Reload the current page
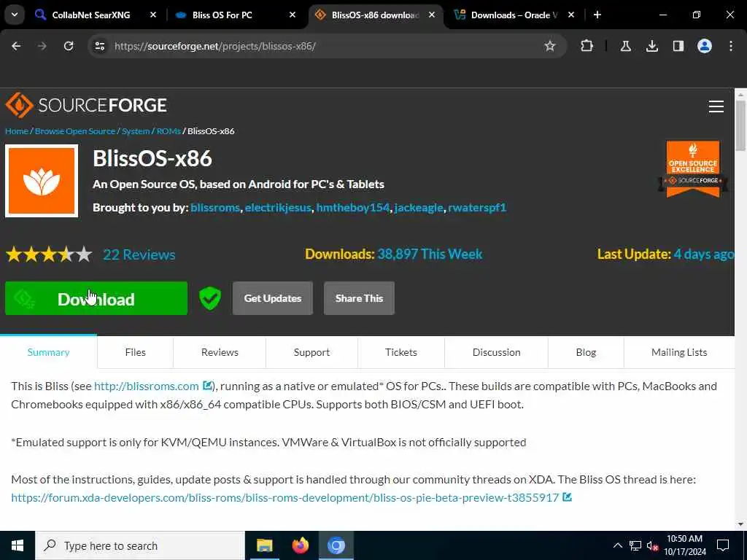Viewport: 747px width, 560px height. pyautogui.click(x=69, y=46)
